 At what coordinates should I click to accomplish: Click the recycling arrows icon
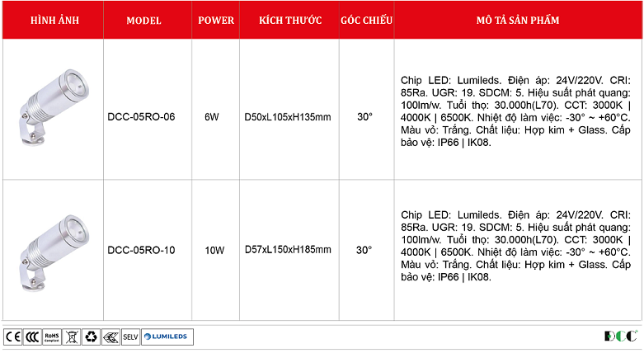[91, 337]
